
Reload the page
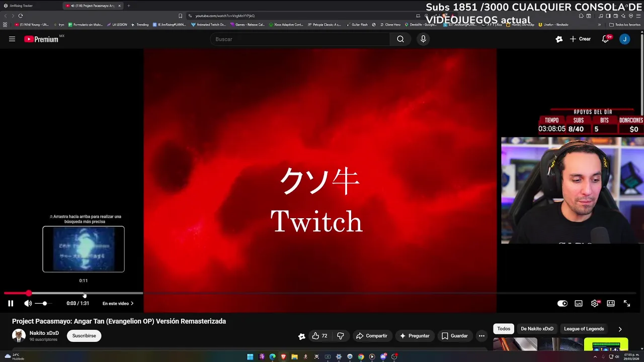tap(21, 16)
